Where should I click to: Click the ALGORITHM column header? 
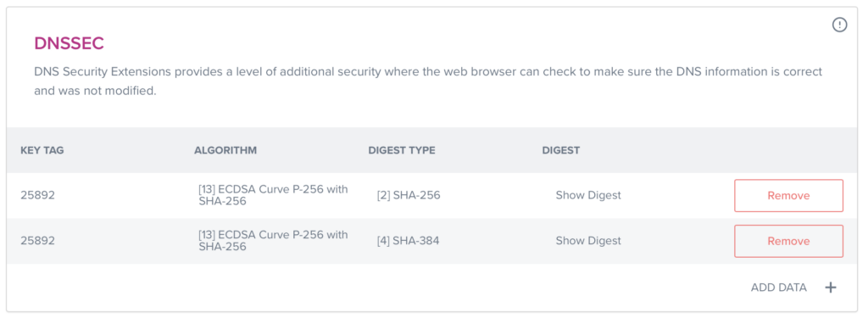click(x=225, y=150)
